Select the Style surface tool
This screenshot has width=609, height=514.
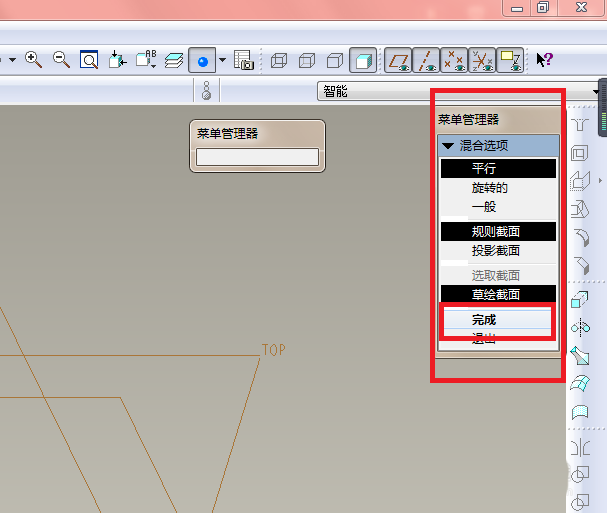(x=580, y=412)
